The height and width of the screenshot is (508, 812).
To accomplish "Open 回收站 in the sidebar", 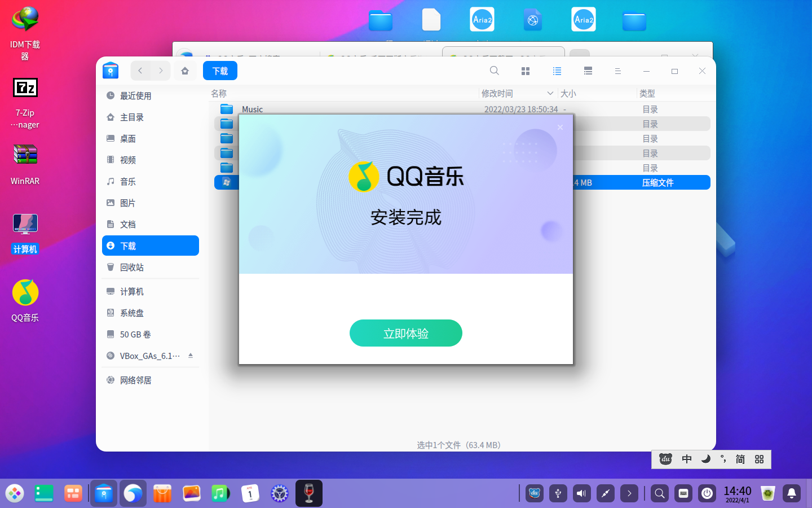I will [x=151, y=267].
